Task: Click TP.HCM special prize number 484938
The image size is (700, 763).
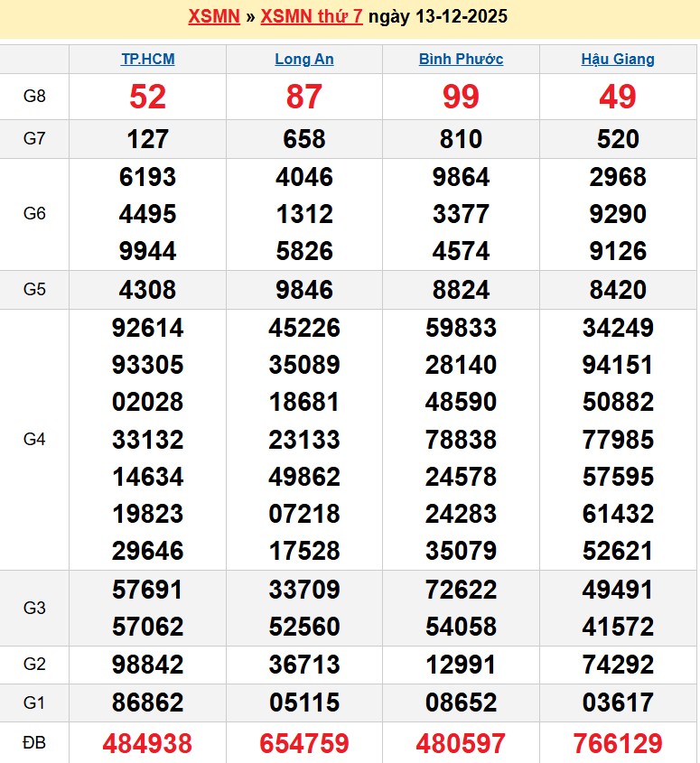Action: pos(147,743)
